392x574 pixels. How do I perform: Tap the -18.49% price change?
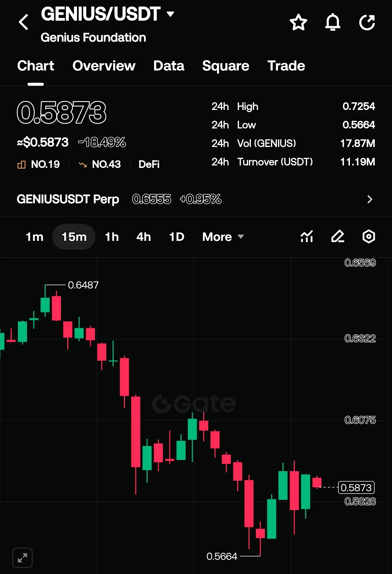102,142
